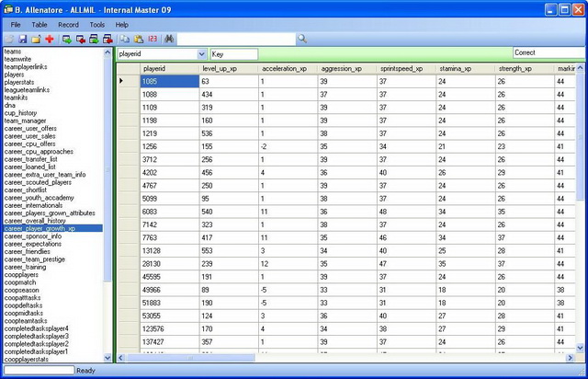Click the blue floppy-disk save icon
This screenshot has height=379, width=588.
point(22,39)
